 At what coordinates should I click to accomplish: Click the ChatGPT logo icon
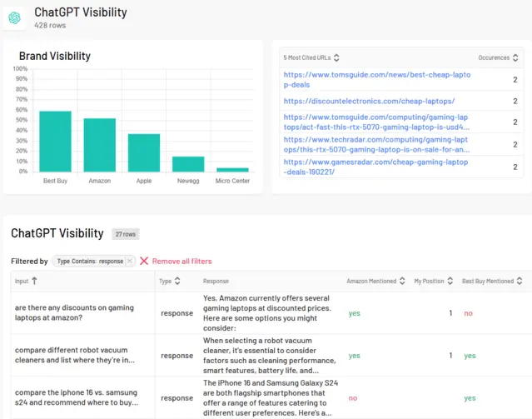(15, 17)
